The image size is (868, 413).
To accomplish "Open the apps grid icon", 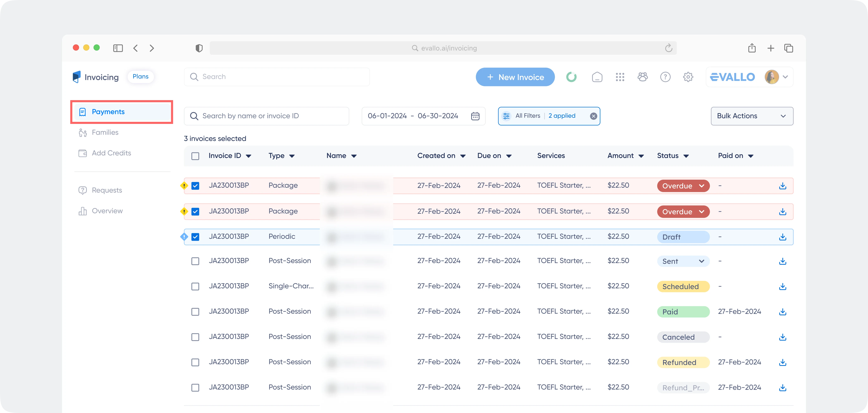I will 620,77.
